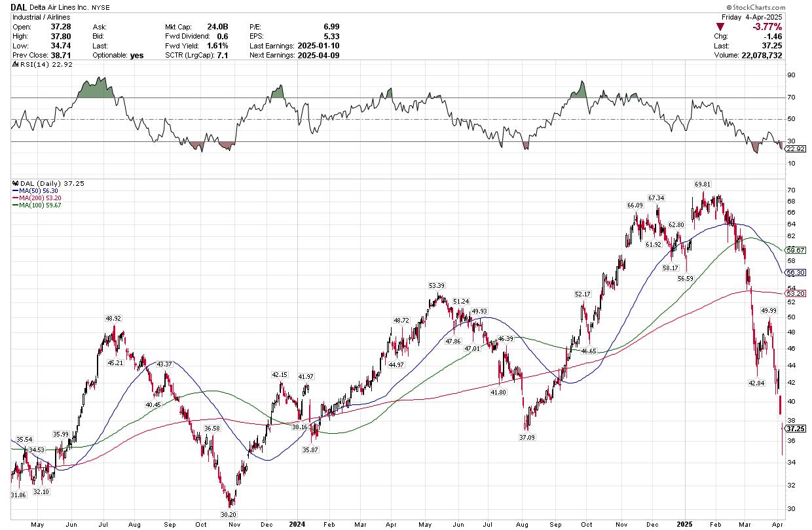Click the 69.81 peak price label
The height and width of the screenshot is (530, 812).
point(703,185)
